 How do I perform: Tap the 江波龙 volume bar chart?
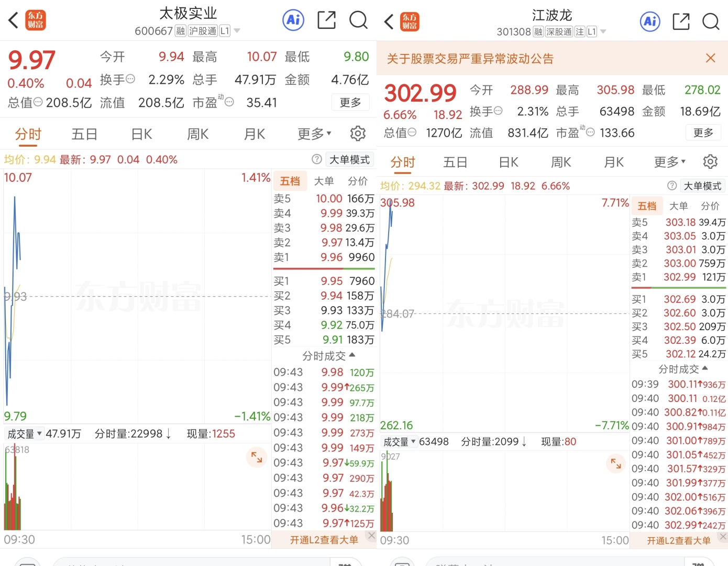[504, 491]
